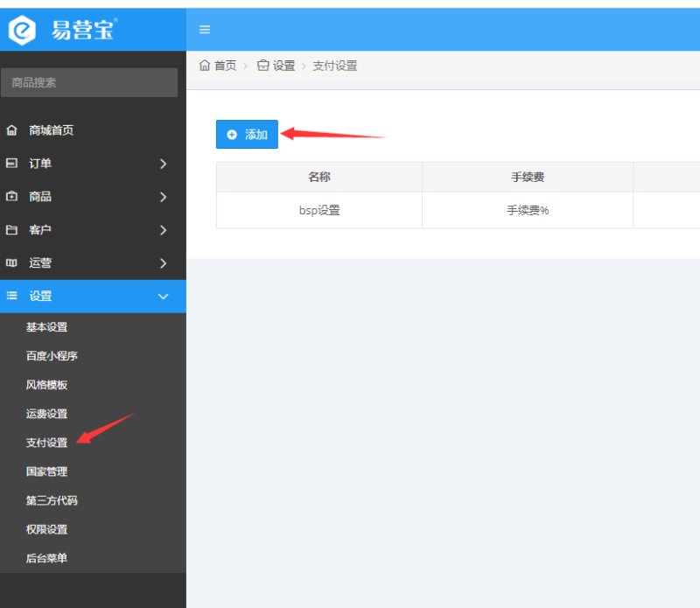This screenshot has width=700, height=608.
Task: Toggle the hamburger sidebar menu icon
Action: pos(205,30)
